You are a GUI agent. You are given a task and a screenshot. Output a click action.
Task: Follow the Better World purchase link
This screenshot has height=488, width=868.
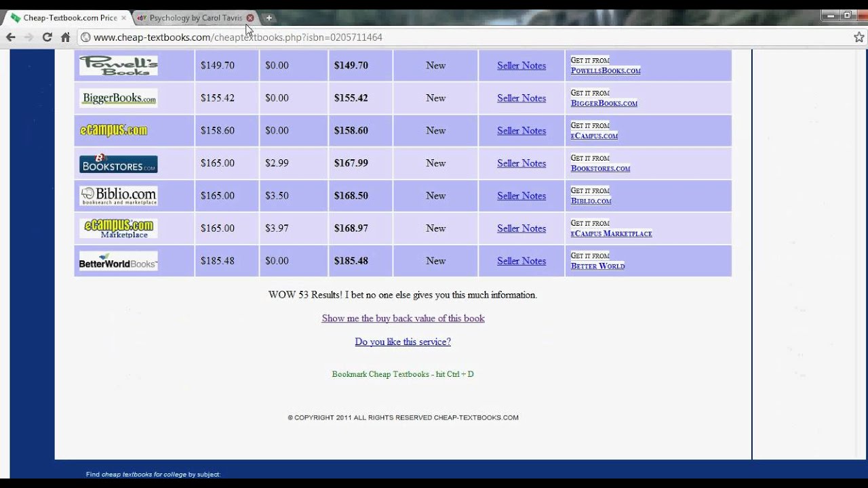pyautogui.click(x=597, y=266)
